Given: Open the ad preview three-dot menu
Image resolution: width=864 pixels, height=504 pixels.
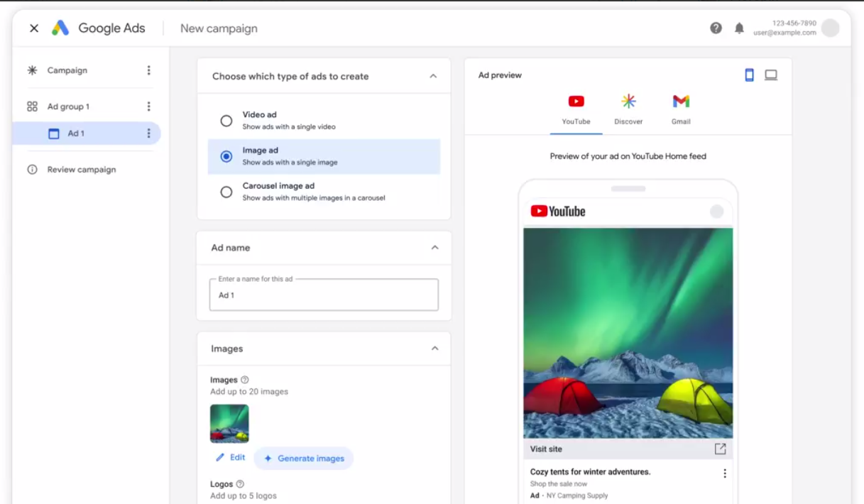Looking at the screenshot, I should click(x=724, y=473).
